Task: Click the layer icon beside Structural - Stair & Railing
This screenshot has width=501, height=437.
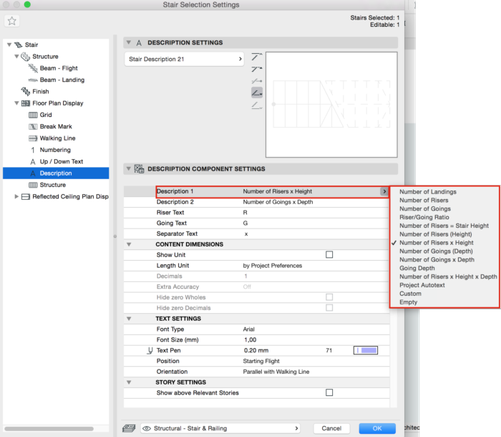Action: (x=129, y=428)
